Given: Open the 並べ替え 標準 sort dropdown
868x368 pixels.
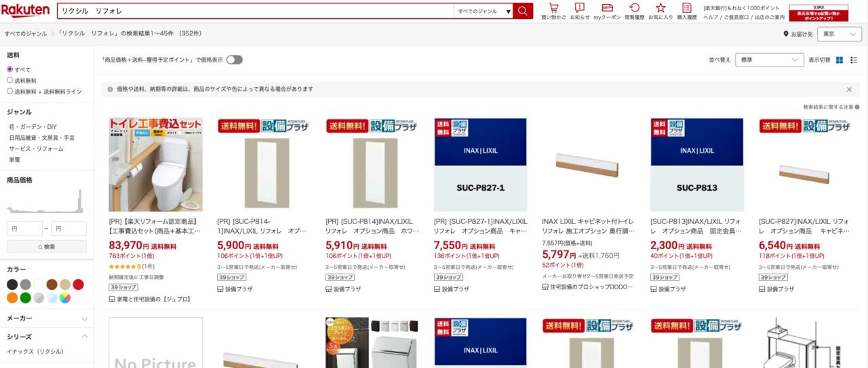Looking at the screenshot, I should (x=770, y=60).
